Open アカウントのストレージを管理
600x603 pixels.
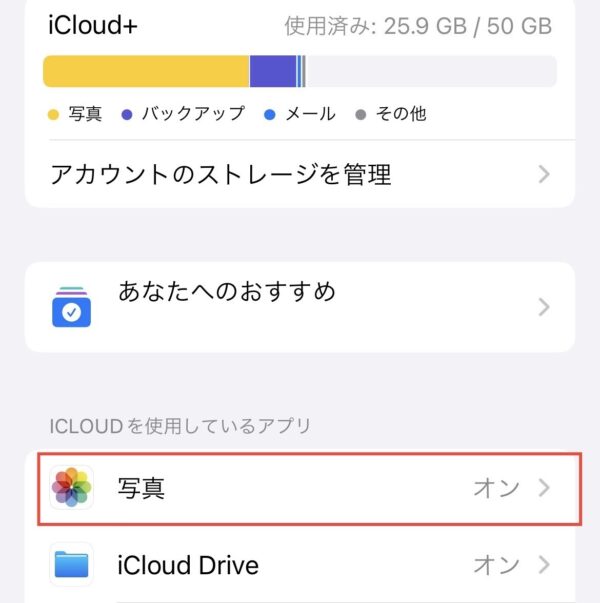(x=300, y=175)
